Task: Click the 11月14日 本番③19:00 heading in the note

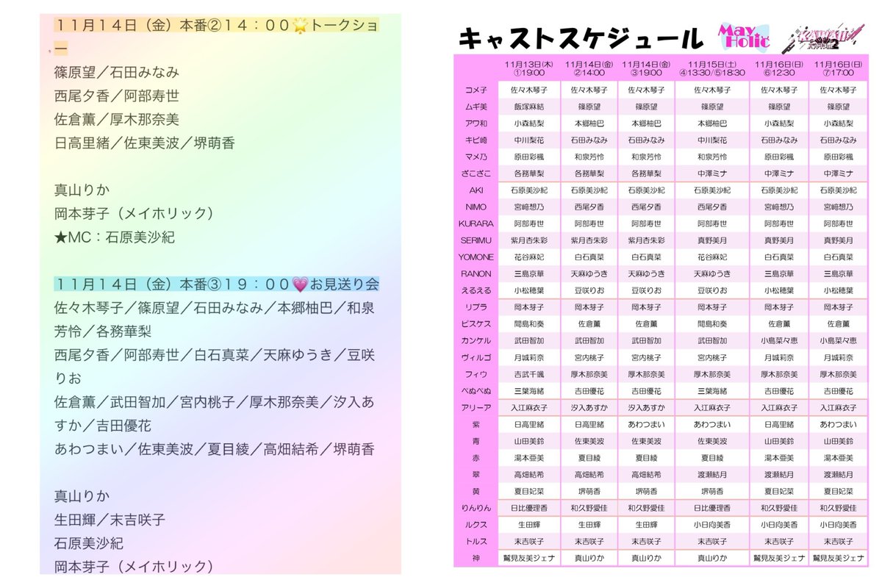Action: [x=217, y=284]
